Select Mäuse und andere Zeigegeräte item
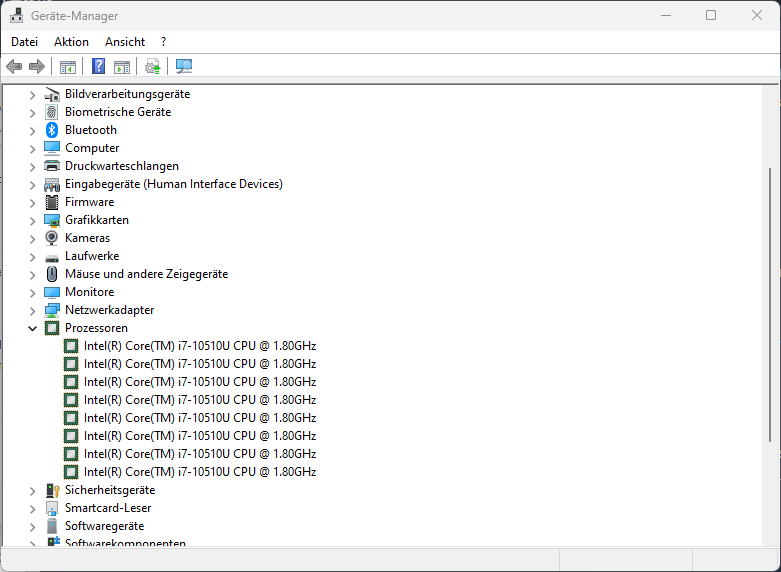Image resolution: width=781 pixels, height=572 pixels. coord(146,274)
